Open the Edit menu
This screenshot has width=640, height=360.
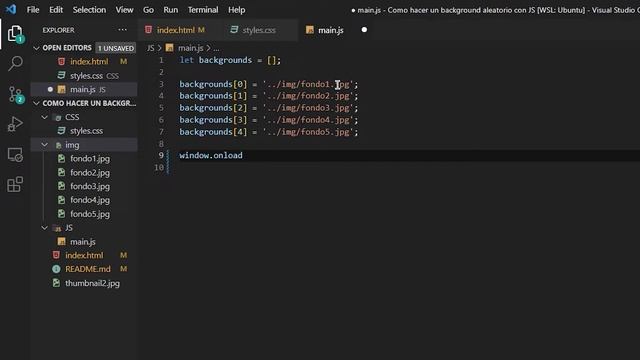pyautogui.click(x=56, y=9)
